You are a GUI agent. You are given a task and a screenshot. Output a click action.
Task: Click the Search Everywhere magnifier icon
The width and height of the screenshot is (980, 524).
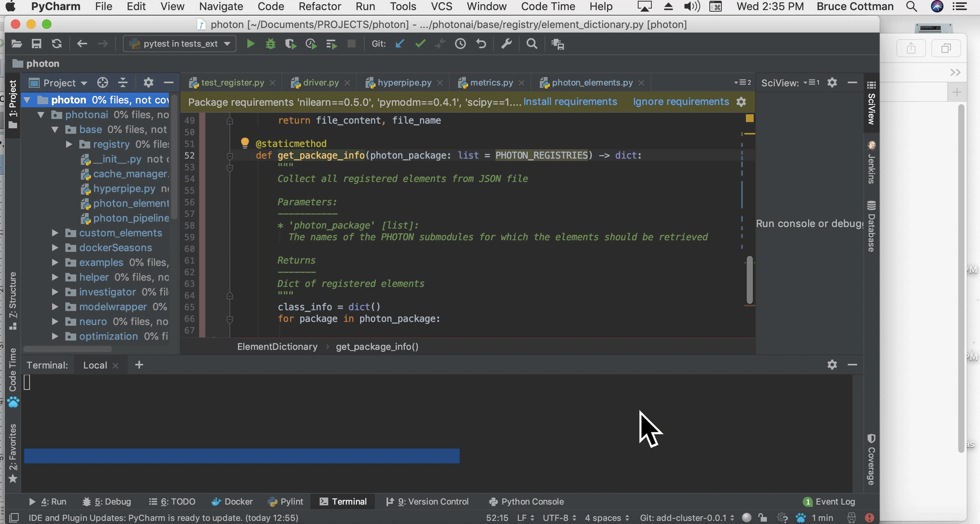coord(532,44)
